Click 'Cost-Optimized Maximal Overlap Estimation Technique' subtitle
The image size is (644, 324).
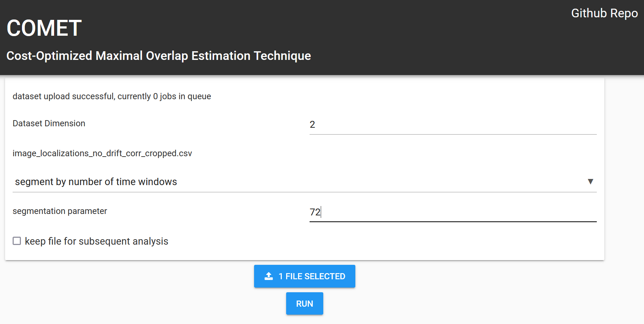[159, 56]
